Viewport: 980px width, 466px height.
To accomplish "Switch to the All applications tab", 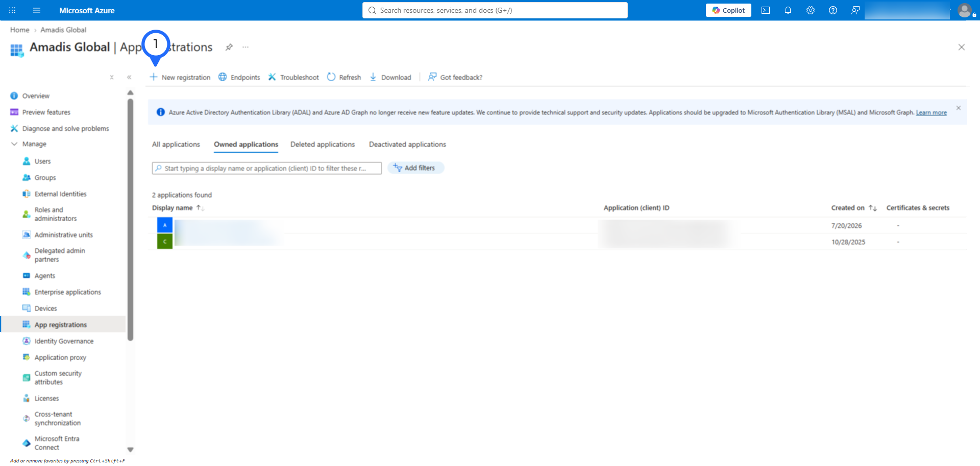I will coord(176,145).
